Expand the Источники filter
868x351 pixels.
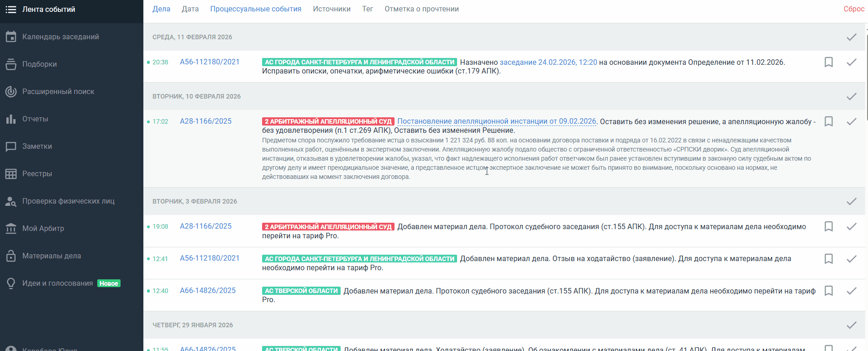coord(331,9)
